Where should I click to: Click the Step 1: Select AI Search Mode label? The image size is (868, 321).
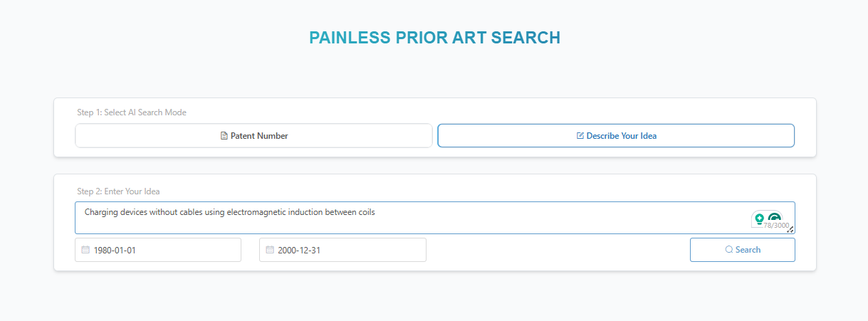pos(132,112)
